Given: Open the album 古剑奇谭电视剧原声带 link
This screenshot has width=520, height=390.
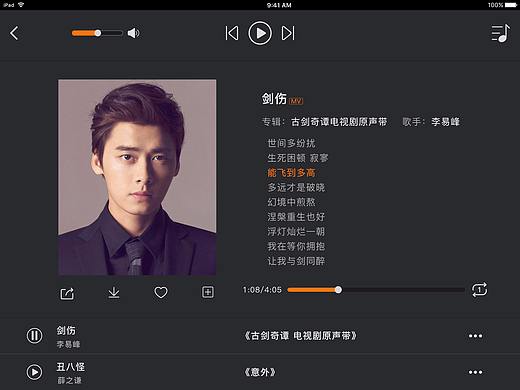Looking at the screenshot, I should [339, 122].
